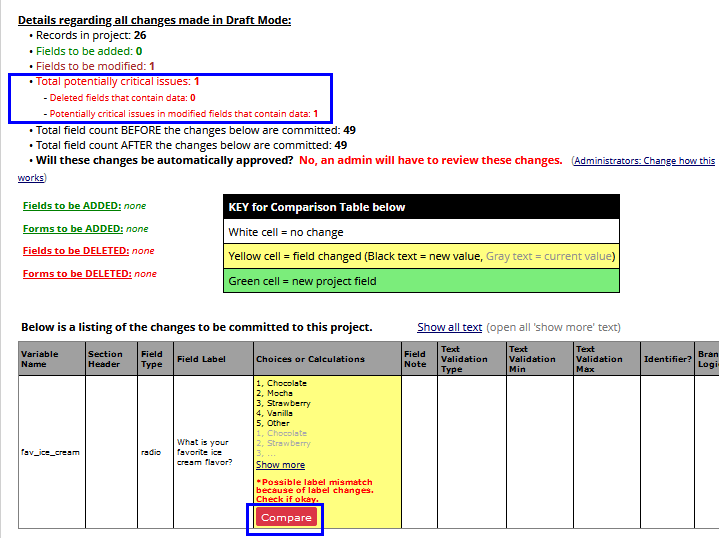The height and width of the screenshot is (538, 719).
Task: Open the Show all text link
Action: pos(449,327)
